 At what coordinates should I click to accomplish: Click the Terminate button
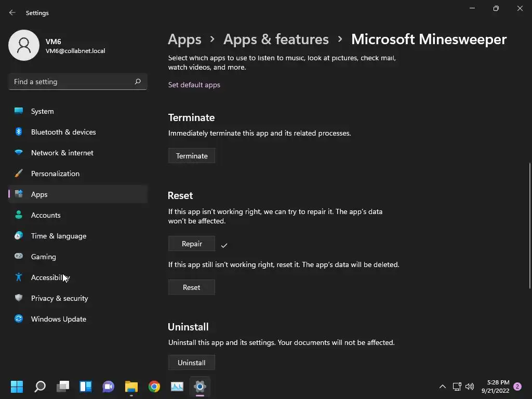pos(192,156)
